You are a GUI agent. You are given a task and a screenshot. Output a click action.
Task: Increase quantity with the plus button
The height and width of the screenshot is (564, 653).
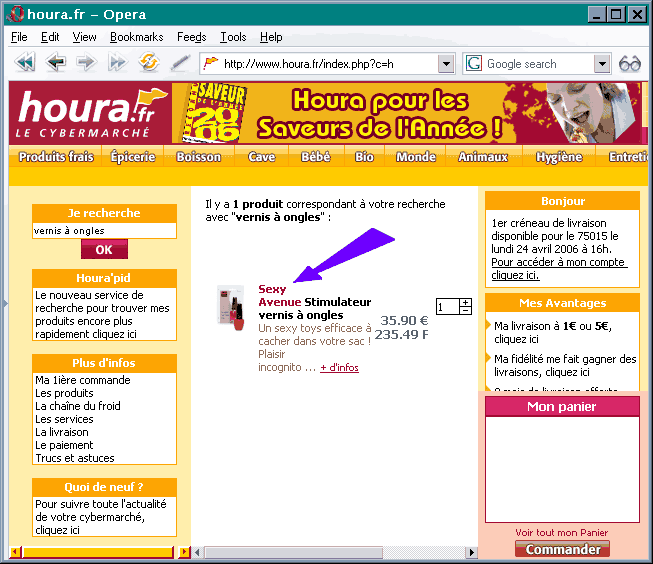(x=466, y=302)
